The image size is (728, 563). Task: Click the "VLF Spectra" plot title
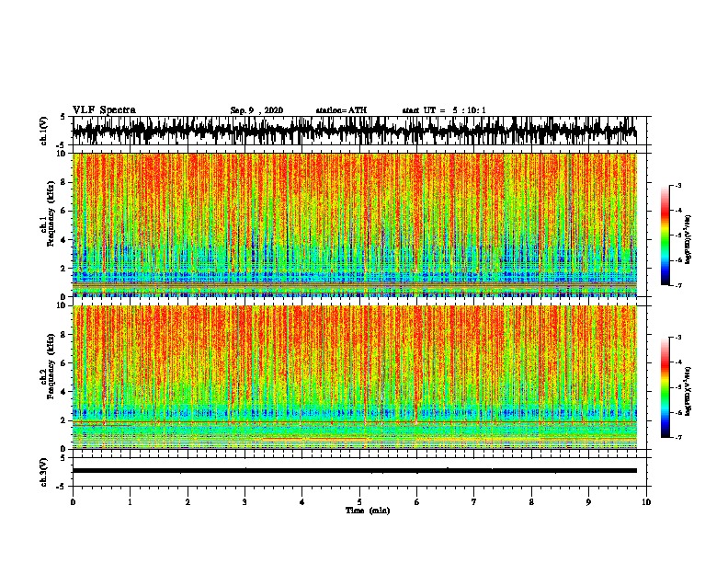coord(104,110)
